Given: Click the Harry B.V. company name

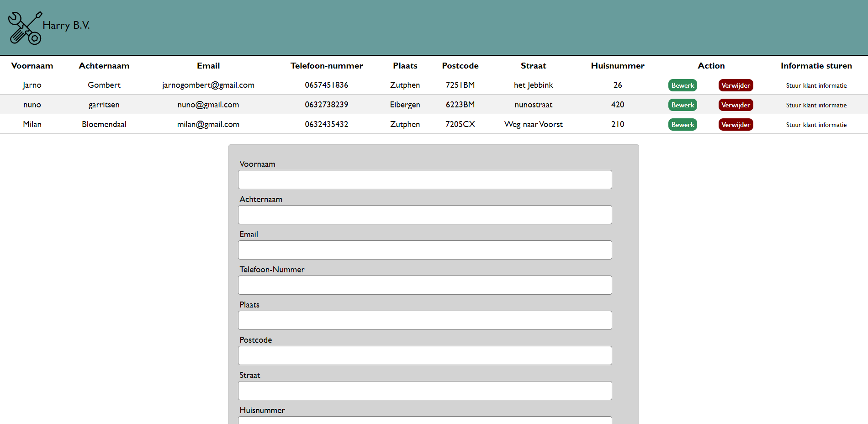Looking at the screenshot, I should [x=66, y=25].
